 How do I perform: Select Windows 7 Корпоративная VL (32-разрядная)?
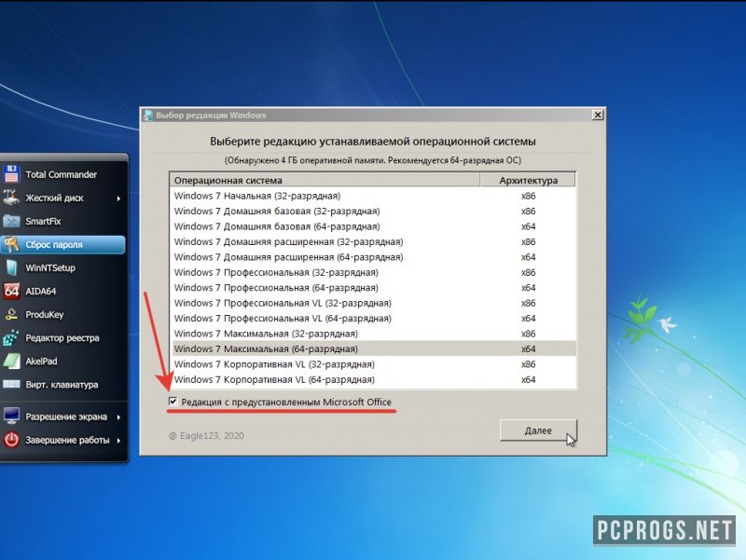coord(373,364)
